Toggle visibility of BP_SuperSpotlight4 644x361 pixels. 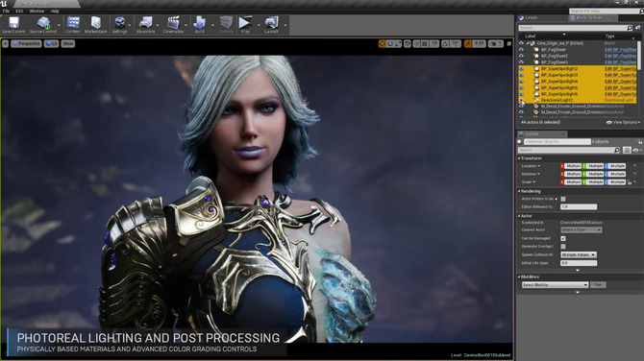tap(521, 82)
